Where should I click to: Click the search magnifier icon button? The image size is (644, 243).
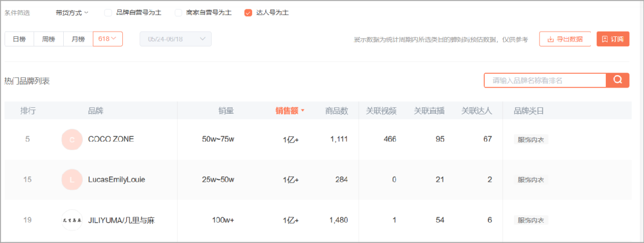click(x=617, y=80)
